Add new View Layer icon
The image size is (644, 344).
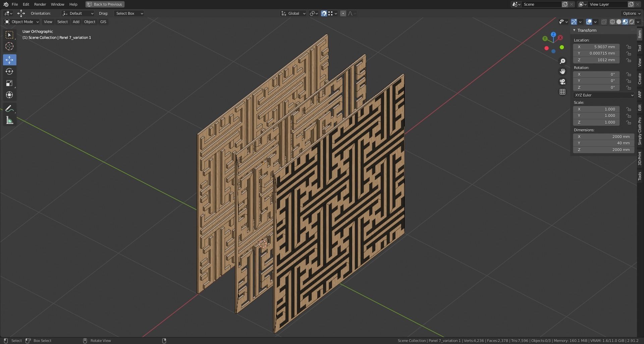pos(631,4)
